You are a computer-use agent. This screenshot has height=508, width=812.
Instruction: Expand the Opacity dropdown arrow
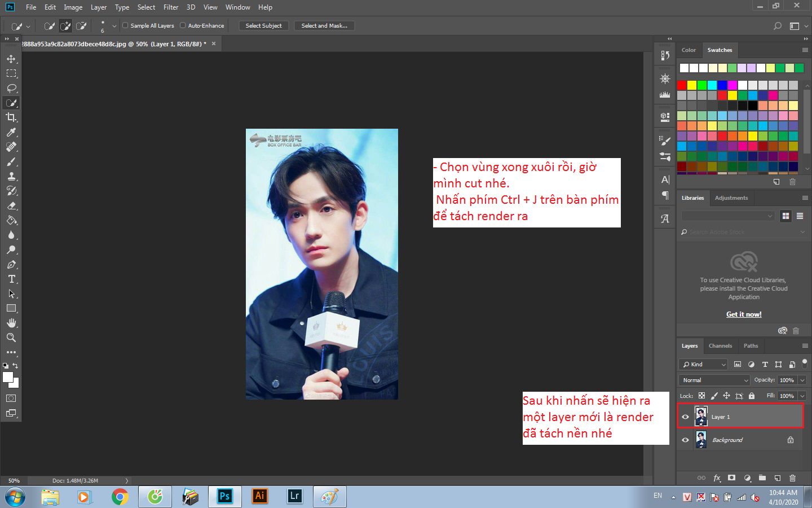[802, 380]
